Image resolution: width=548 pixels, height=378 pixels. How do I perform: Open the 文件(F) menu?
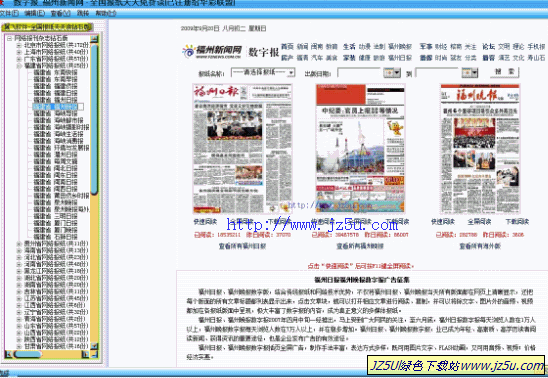[x=9, y=13]
